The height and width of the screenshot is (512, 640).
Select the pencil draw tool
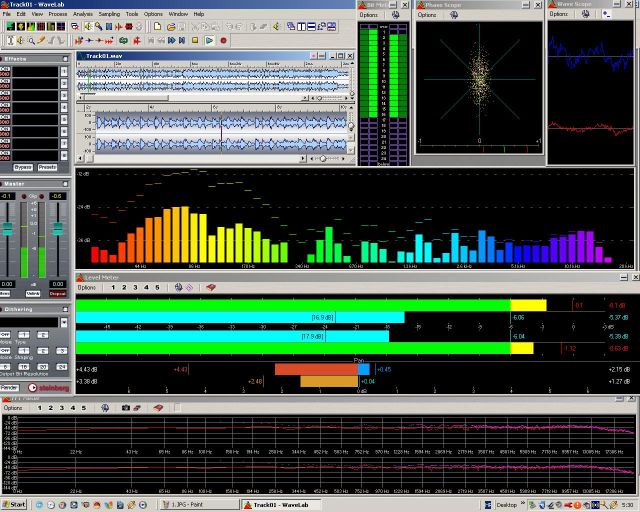41,40
